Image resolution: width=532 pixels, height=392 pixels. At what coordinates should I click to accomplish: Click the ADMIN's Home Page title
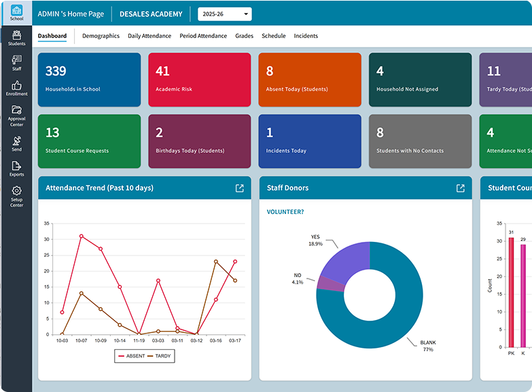pos(71,14)
